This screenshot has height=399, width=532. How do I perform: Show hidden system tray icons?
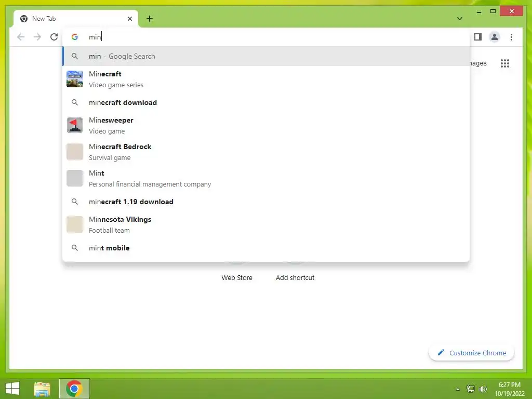point(458,389)
